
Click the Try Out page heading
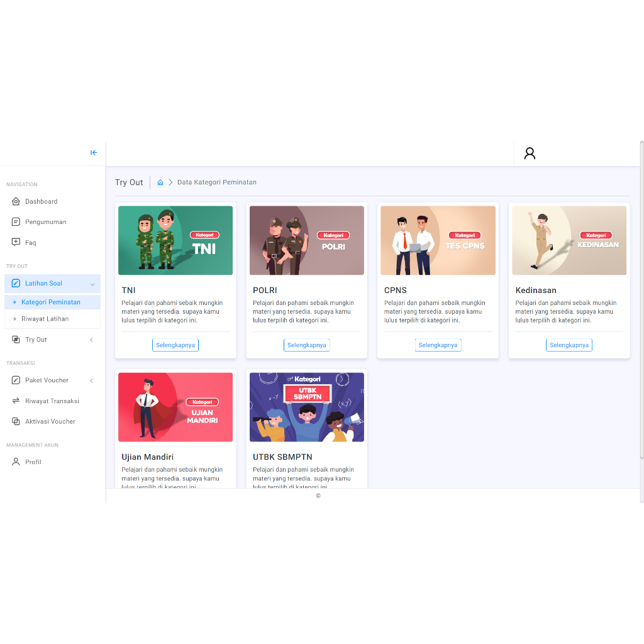tap(129, 182)
